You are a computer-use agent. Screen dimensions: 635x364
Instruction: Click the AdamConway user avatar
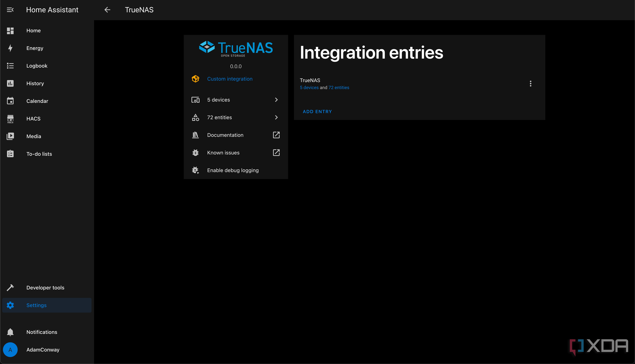pyautogui.click(x=10, y=350)
